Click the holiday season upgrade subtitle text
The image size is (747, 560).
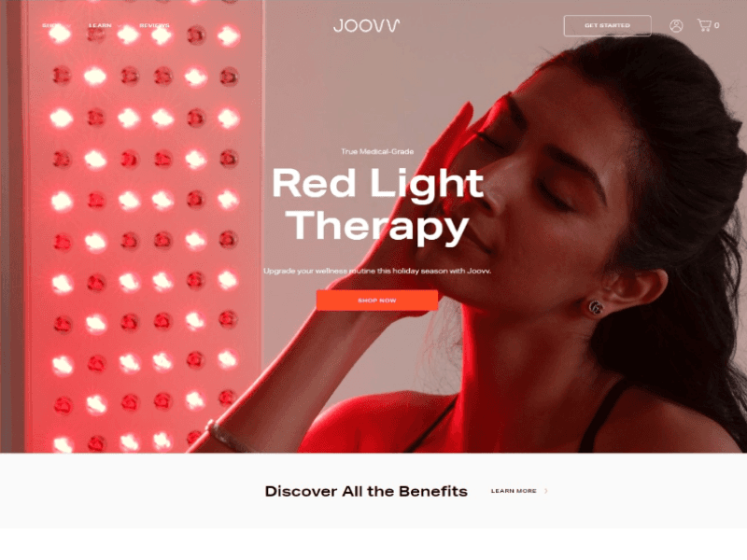(377, 271)
